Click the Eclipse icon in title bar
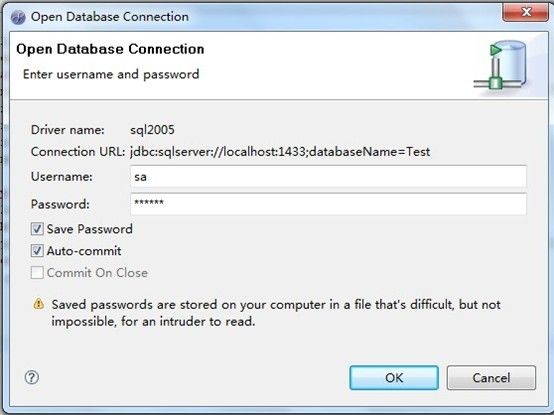Image resolution: width=554 pixels, height=415 pixels. click(x=18, y=17)
